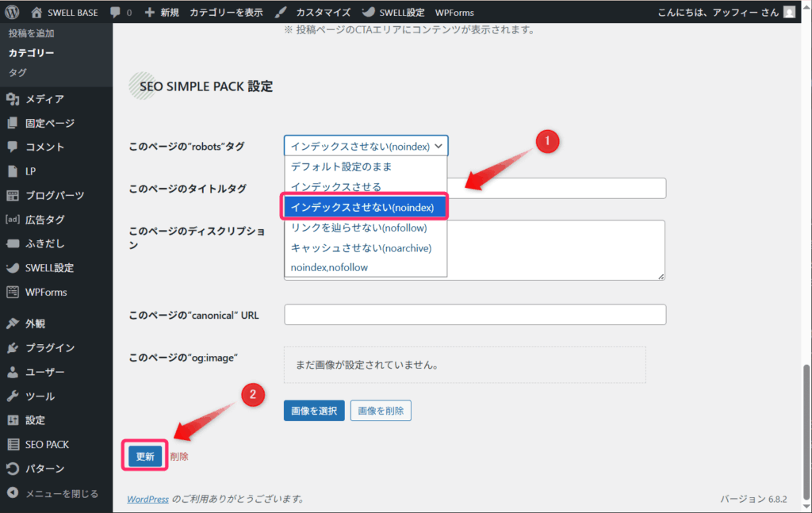Click the ふきだし sidebar icon
The image size is (812, 513).
tap(13, 243)
